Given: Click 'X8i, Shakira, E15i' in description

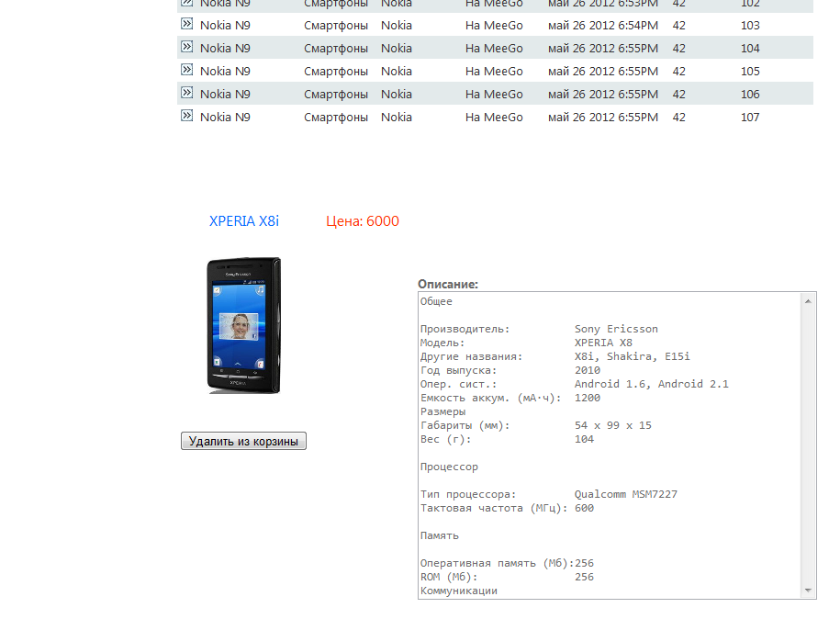Looking at the screenshot, I should coord(633,357).
